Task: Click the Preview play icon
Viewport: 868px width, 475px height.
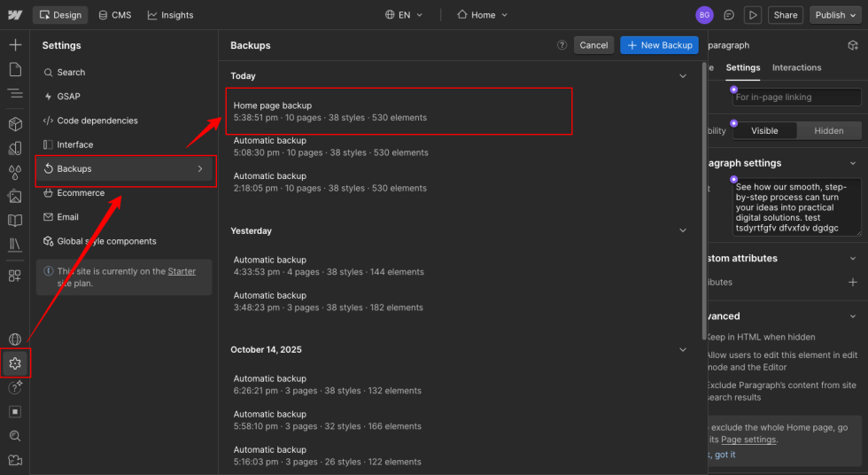Action: coord(753,15)
